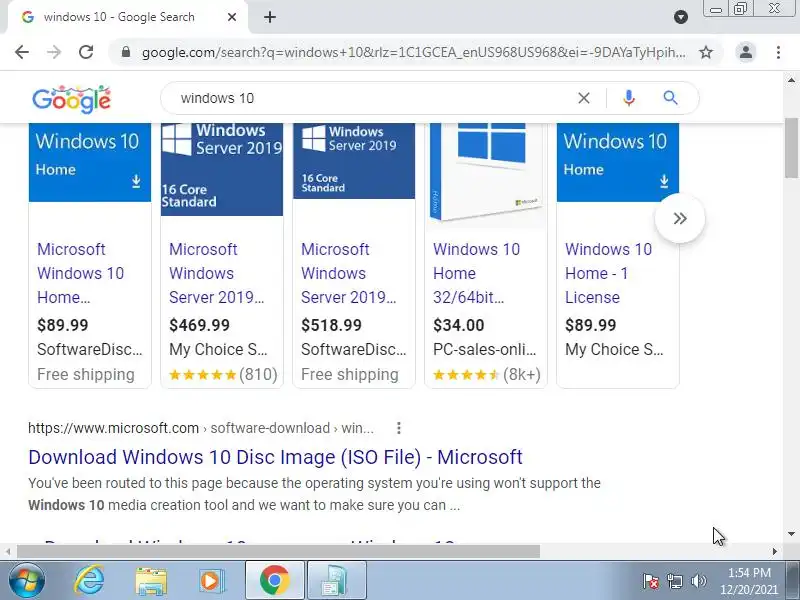Image resolution: width=800 pixels, height=600 pixels.
Task: Open 'Microsoft Windows 10 Home…' $89.99 SoftwareDisc listing
Action: (81, 273)
